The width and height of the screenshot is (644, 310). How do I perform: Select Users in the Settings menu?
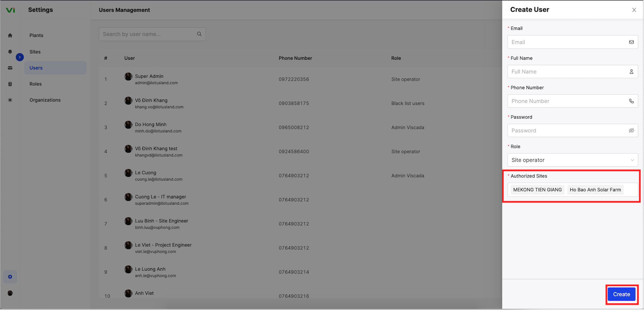click(x=55, y=68)
